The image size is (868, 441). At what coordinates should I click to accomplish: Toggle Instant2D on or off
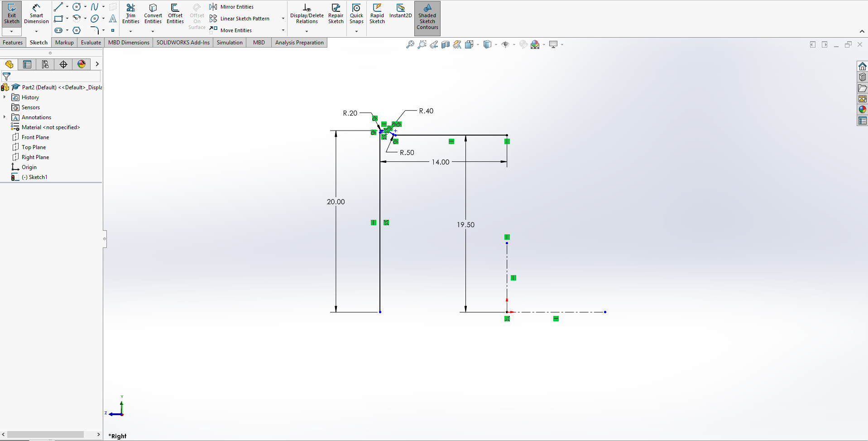pyautogui.click(x=401, y=11)
